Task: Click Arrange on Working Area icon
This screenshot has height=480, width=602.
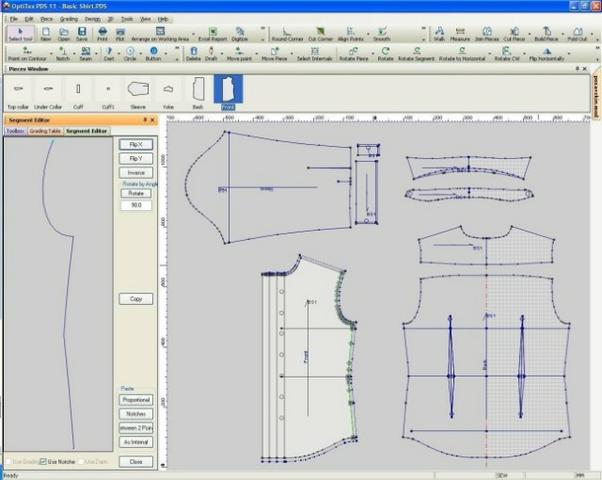Action: (x=160, y=34)
